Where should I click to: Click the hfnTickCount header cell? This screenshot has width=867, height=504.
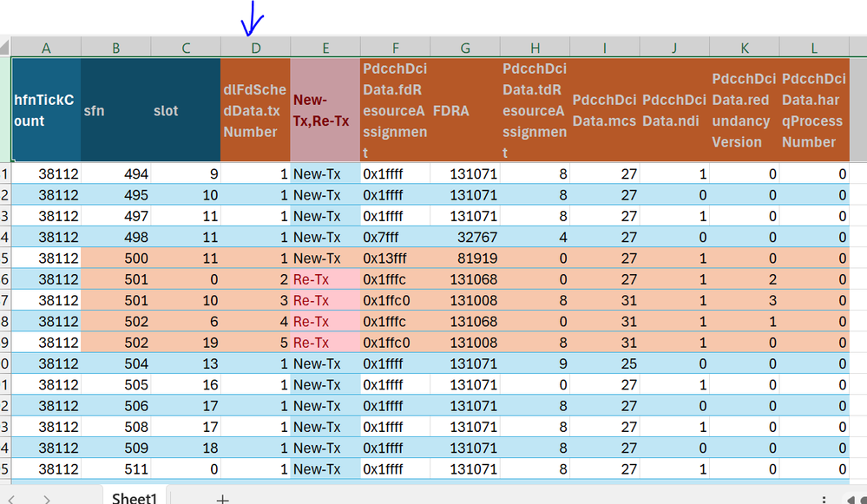click(x=46, y=110)
